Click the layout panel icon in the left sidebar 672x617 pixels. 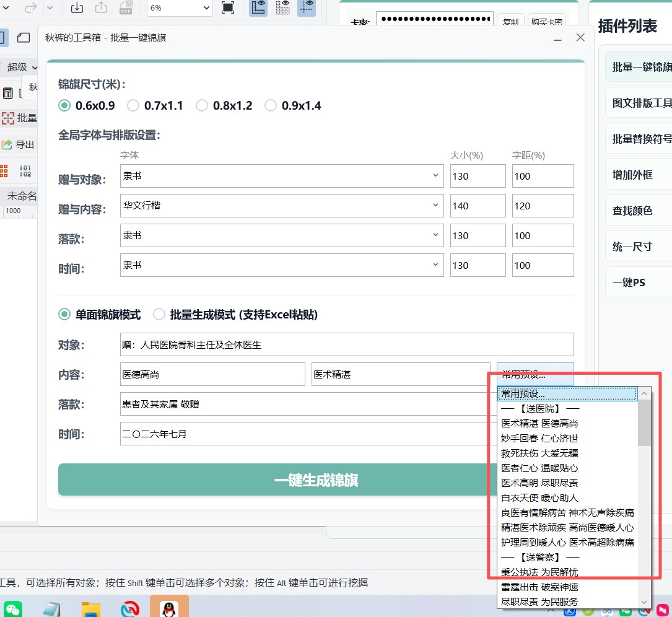click(7, 93)
